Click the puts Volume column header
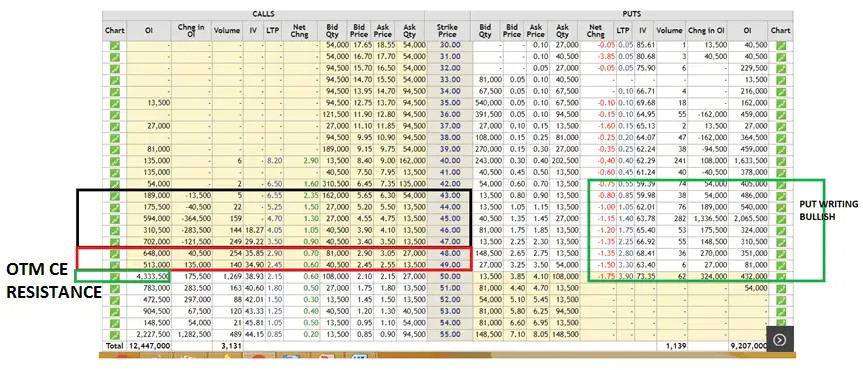863x370 pixels. (670, 30)
